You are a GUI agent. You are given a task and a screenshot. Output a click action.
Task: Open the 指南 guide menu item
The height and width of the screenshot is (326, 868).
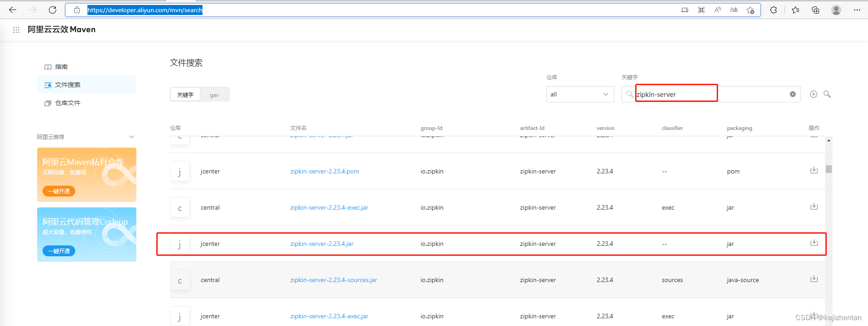tap(61, 67)
